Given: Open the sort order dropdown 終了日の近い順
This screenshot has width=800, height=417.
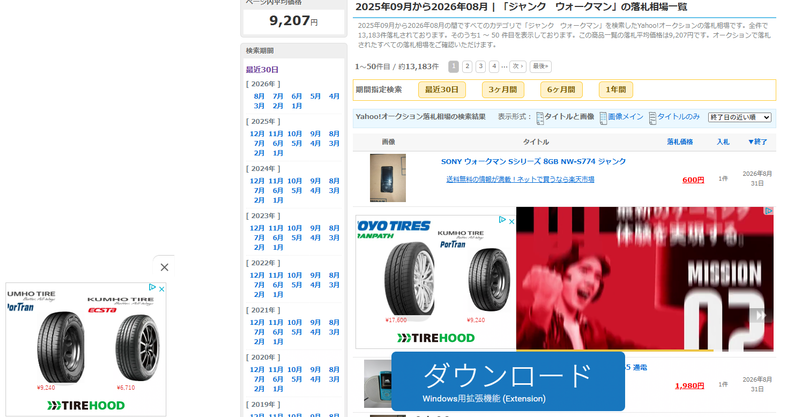Looking at the screenshot, I should point(739,117).
